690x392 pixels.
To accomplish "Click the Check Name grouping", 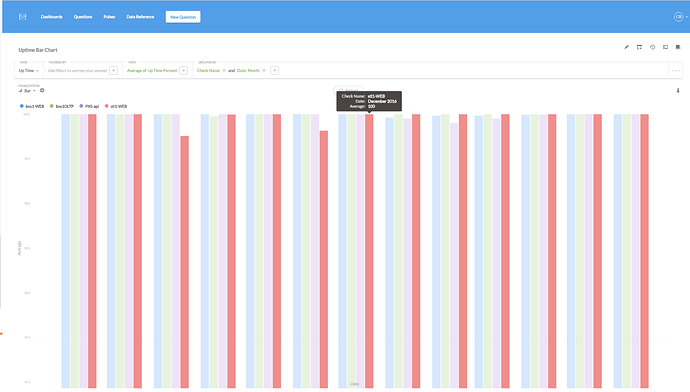I will (208, 70).
